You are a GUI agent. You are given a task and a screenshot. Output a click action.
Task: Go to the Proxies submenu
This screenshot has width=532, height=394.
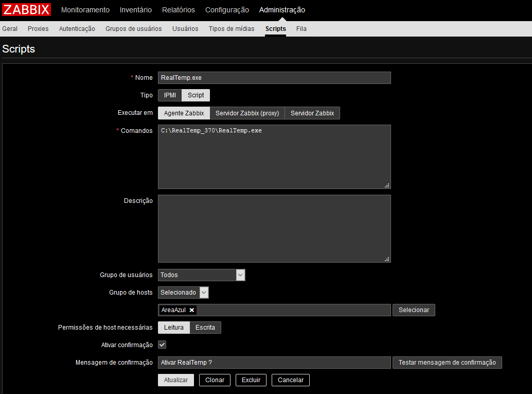pyautogui.click(x=38, y=28)
